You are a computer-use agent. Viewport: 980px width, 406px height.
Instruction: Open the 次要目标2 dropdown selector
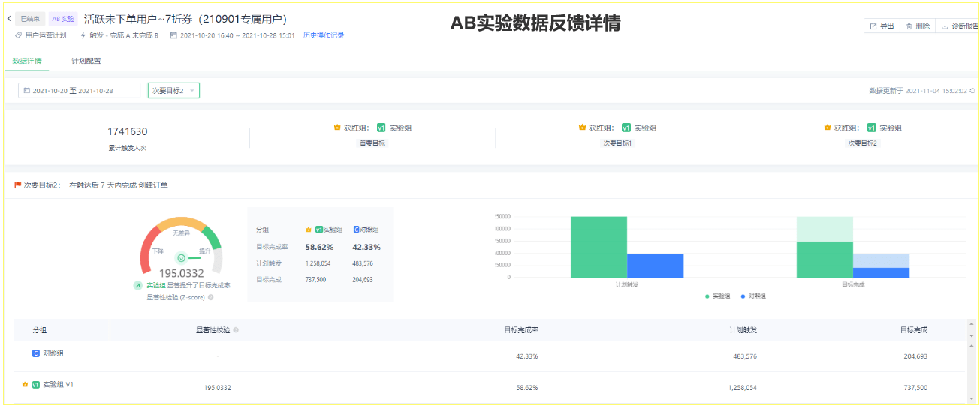(173, 91)
